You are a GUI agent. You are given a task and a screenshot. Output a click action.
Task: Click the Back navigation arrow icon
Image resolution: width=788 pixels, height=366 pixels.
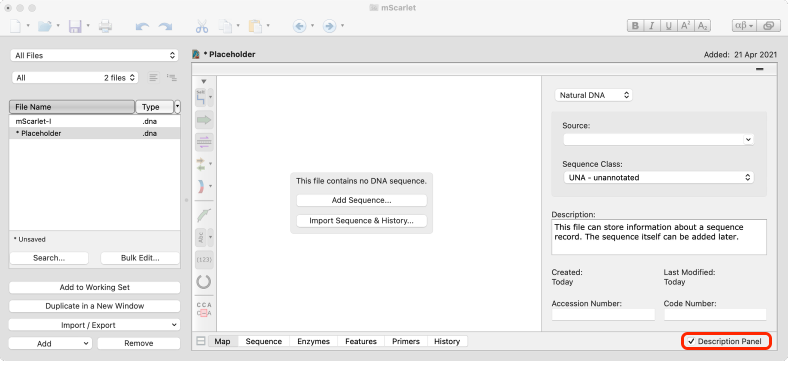click(300, 26)
